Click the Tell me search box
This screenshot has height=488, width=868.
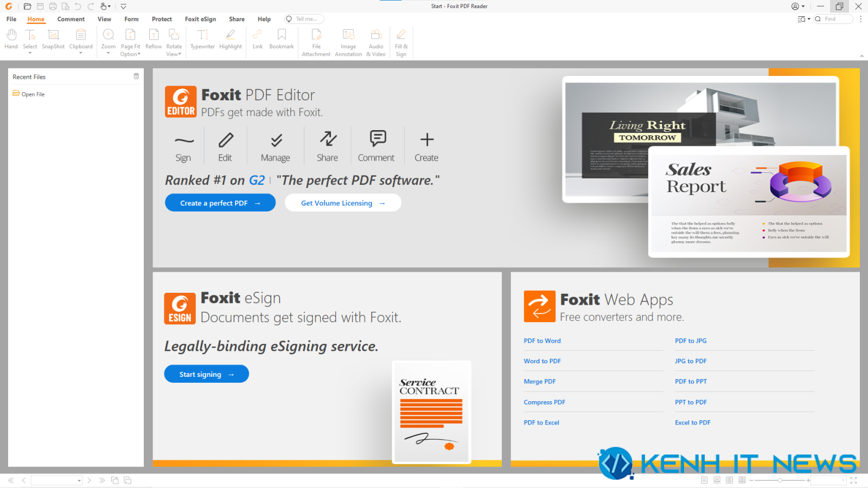pyautogui.click(x=304, y=19)
